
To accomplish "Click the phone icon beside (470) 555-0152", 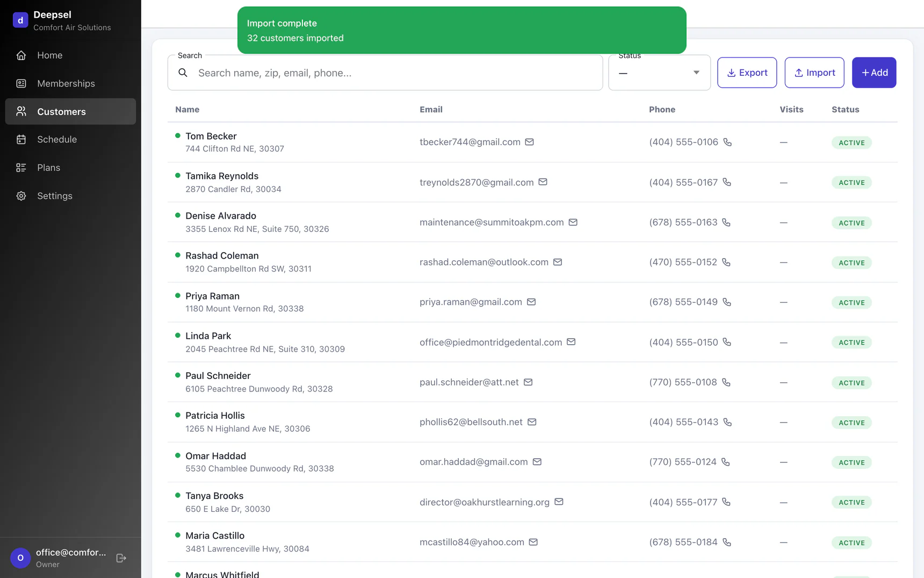I will tap(726, 262).
